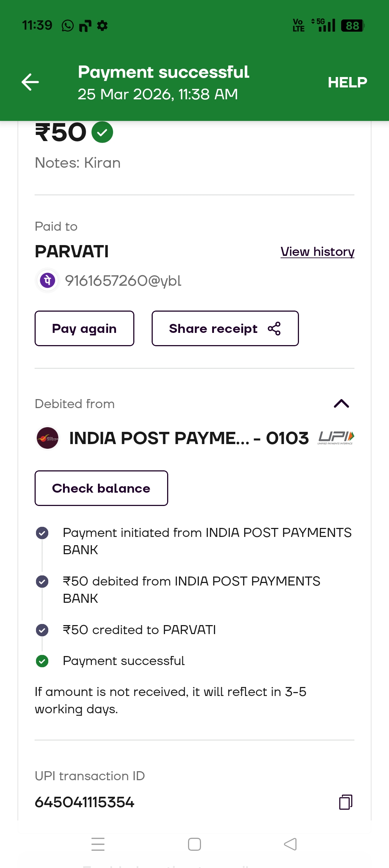389x868 pixels.
Task: Open the HELP menu
Action: 347,82
